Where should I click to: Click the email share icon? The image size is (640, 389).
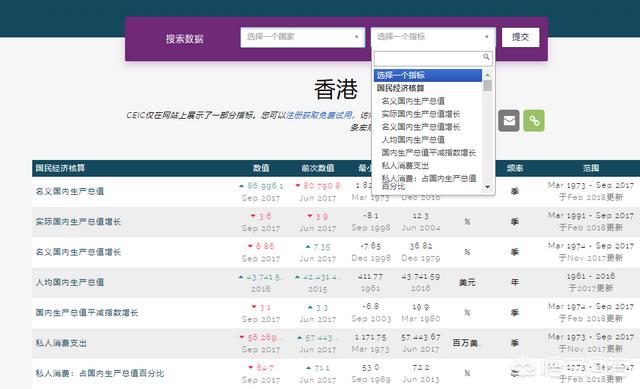coord(509,121)
